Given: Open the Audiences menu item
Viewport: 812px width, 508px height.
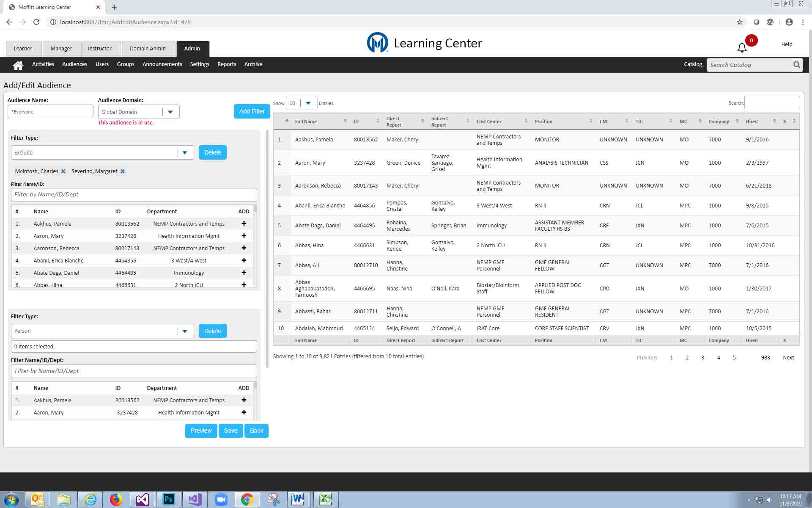Looking at the screenshot, I should [x=74, y=64].
